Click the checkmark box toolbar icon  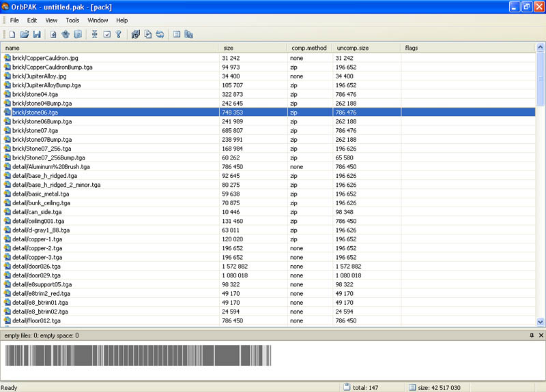pos(106,34)
